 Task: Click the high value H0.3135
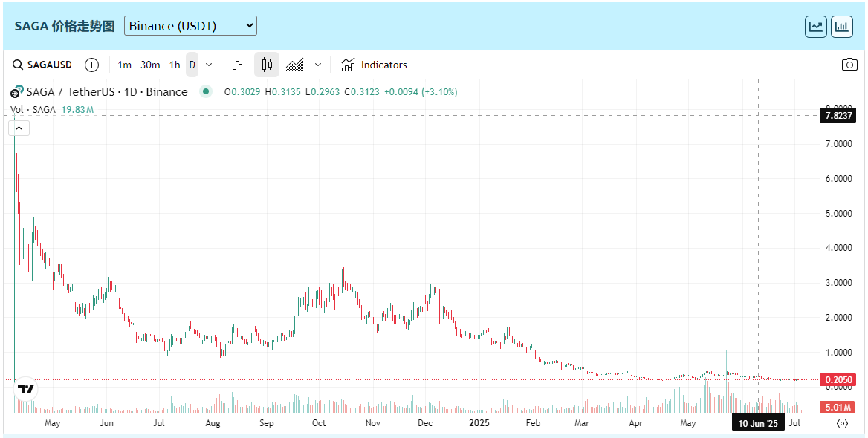(283, 92)
